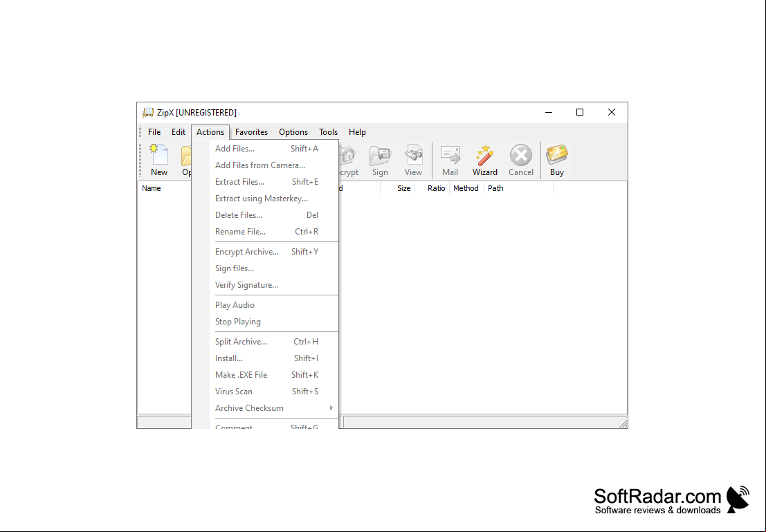Click the New archive toolbar icon
Screen dimensions: 766x532
(x=158, y=160)
